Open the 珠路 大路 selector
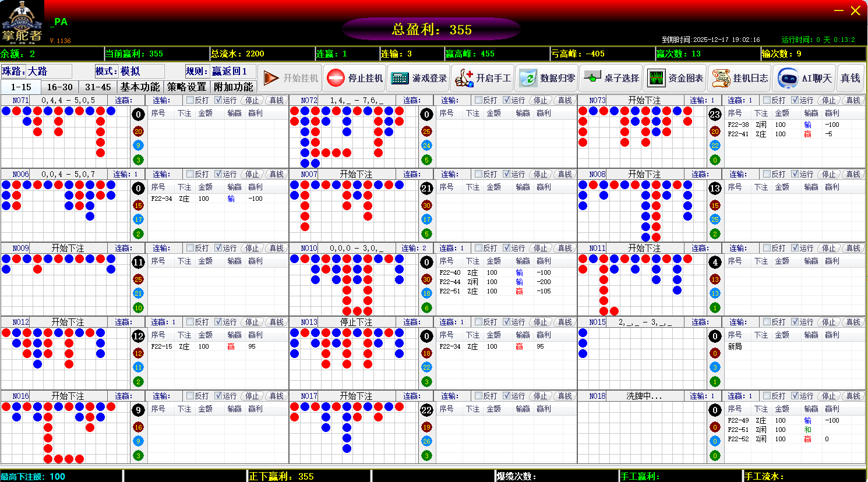Viewport: 868px width, 482px height. coord(49,71)
